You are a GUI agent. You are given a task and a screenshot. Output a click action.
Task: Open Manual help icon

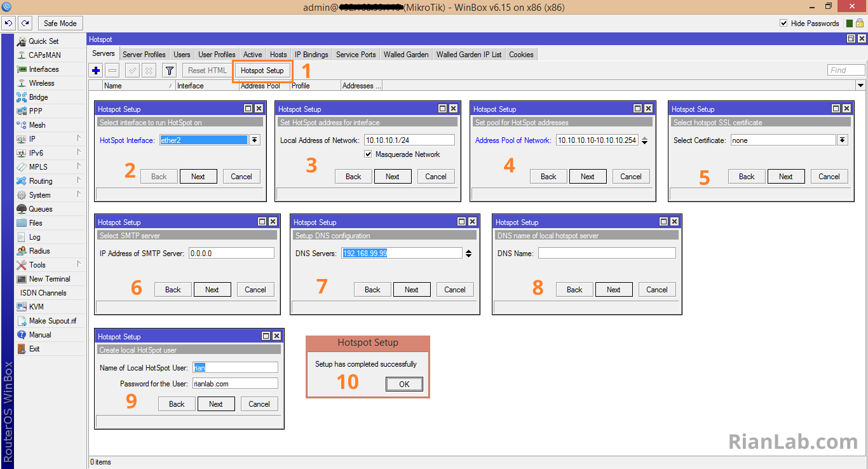click(22, 335)
